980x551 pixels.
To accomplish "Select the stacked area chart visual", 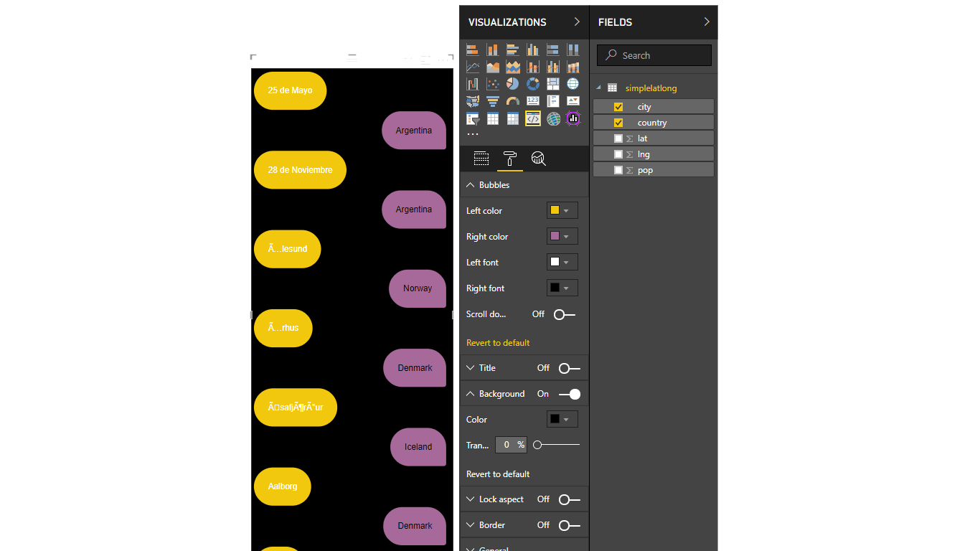I will pyautogui.click(x=513, y=67).
